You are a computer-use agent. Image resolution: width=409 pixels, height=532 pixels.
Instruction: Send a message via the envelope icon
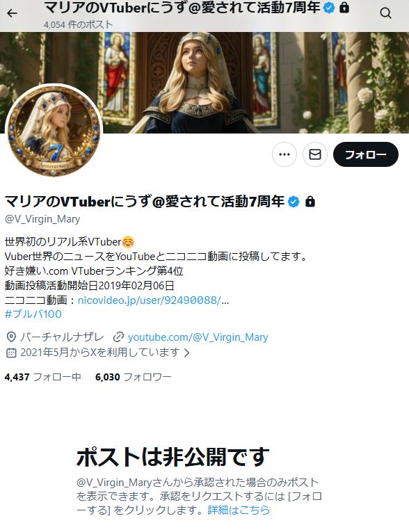(315, 154)
